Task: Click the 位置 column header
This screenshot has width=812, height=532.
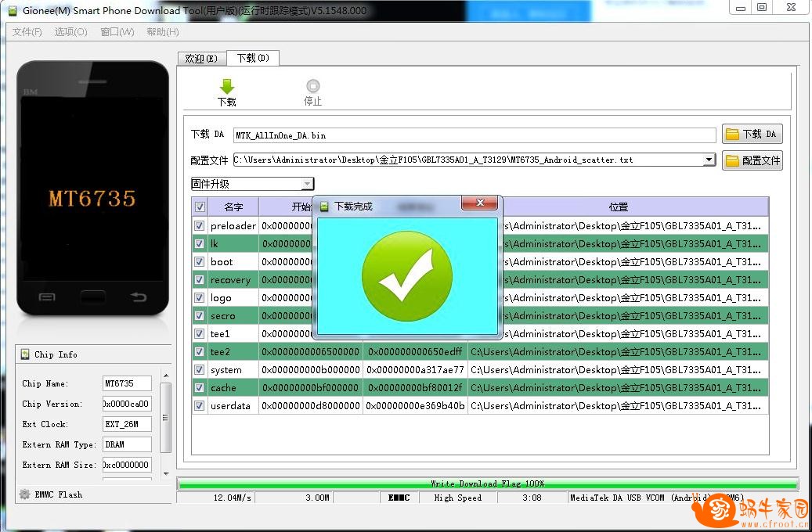Action: [x=619, y=207]
